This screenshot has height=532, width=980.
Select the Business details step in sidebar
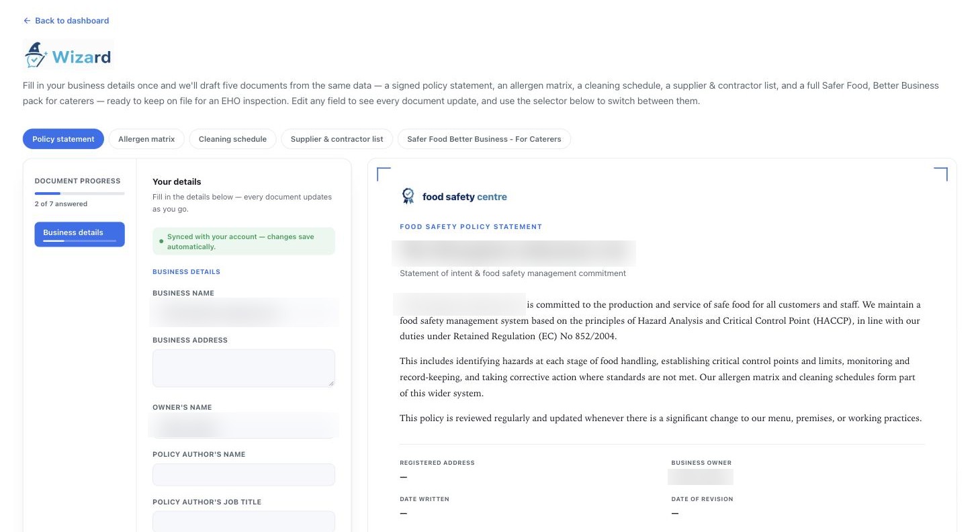79,234
